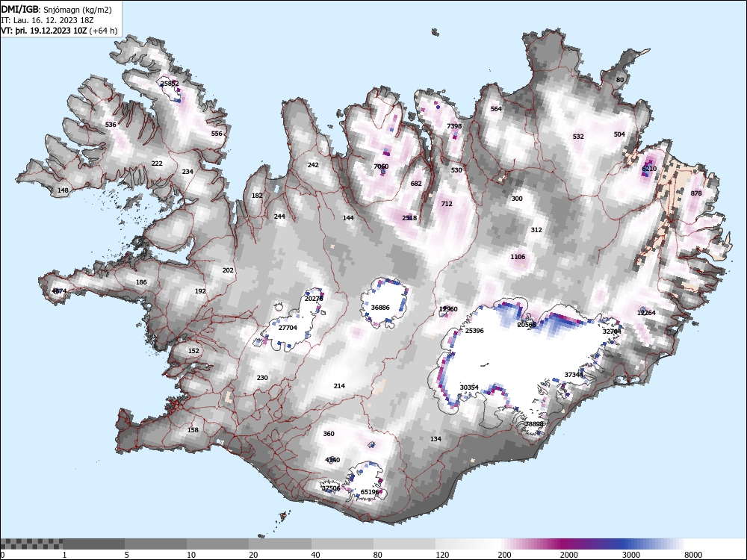747x560 pixels.
Task: Click the 80 value in the northeast
Action: 620,80
